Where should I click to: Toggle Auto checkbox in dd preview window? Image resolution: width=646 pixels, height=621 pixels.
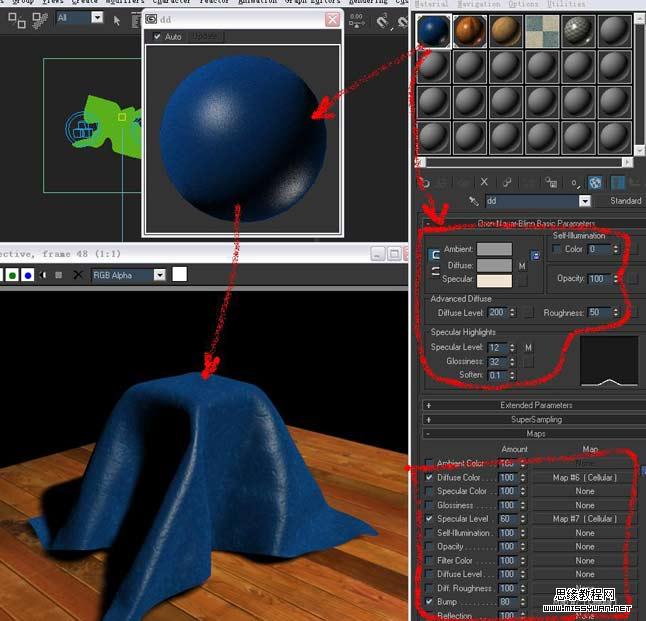point(157,36)
